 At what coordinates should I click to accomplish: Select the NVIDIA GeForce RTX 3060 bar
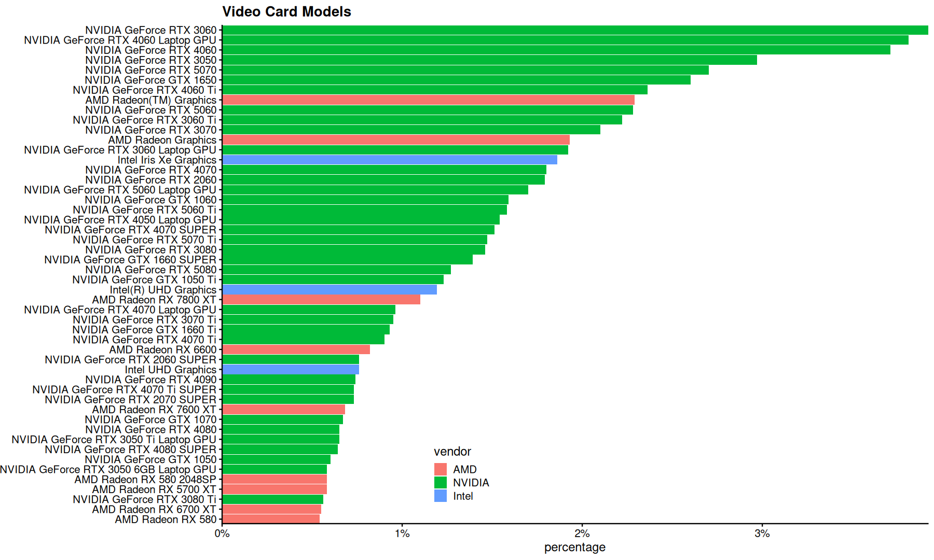point(575,30)
